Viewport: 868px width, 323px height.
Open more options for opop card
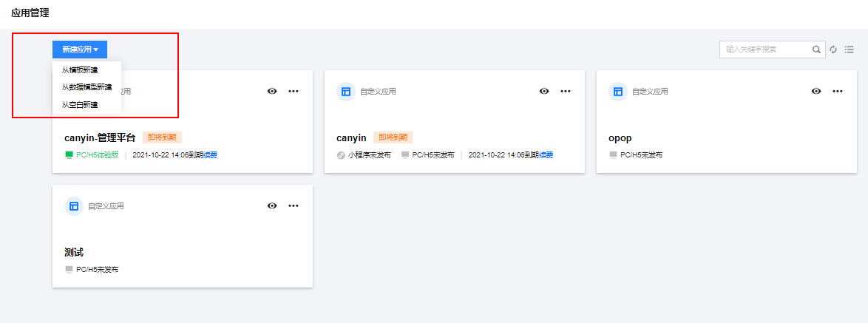pos(838,91)
